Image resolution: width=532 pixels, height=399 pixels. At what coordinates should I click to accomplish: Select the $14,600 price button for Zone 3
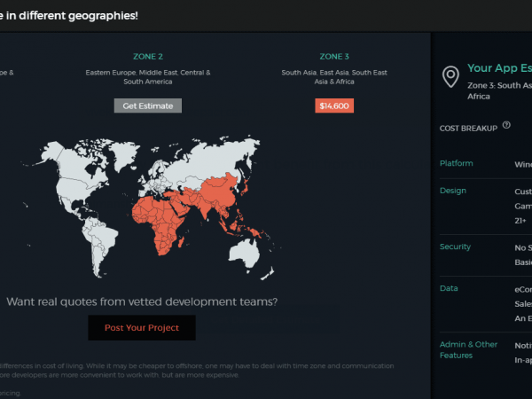coord(334,106)
